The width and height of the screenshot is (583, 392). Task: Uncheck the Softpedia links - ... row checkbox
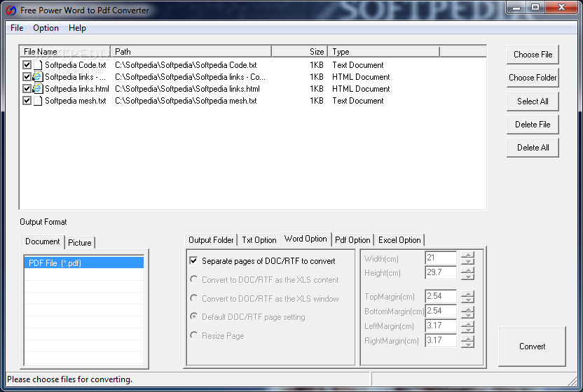tap(27, 76)
